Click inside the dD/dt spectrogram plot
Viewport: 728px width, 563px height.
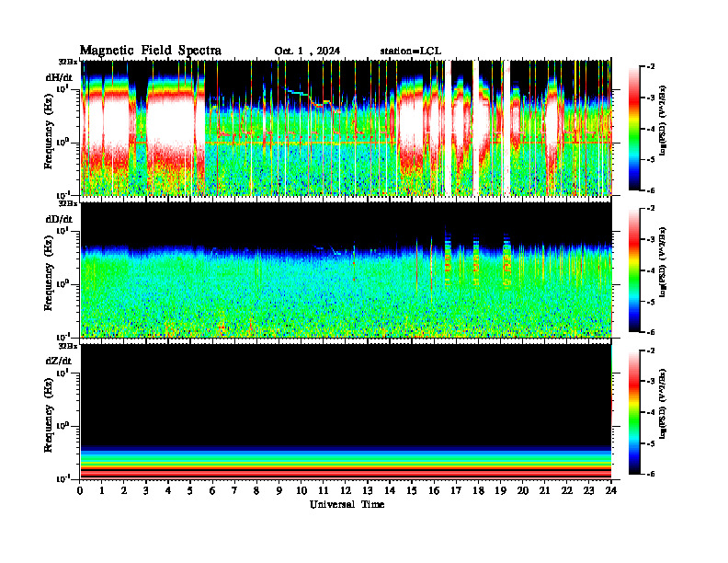coord(346,270)
